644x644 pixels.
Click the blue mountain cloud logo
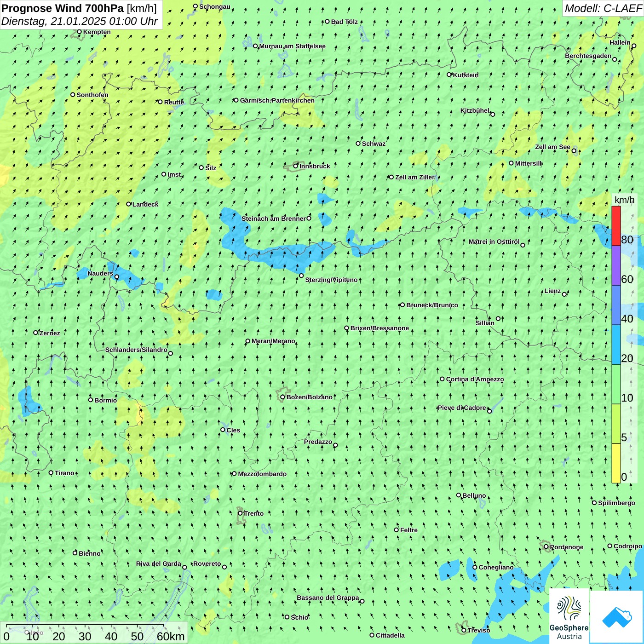[x=616, y=617]
